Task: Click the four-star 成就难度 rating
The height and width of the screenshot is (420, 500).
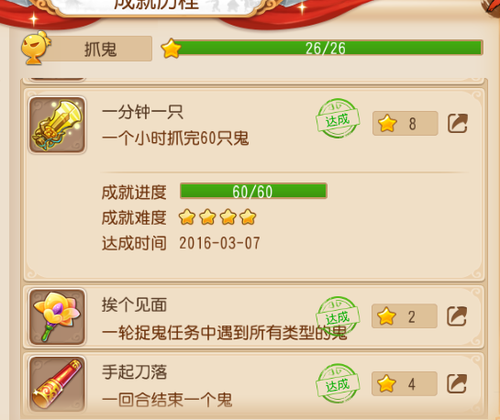Action: (217, 217)
